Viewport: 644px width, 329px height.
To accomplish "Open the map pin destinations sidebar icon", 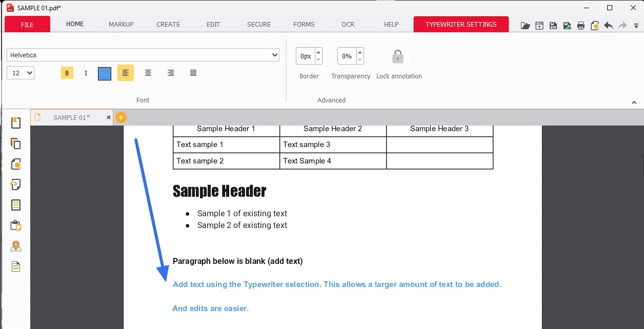I will [16, 246].
